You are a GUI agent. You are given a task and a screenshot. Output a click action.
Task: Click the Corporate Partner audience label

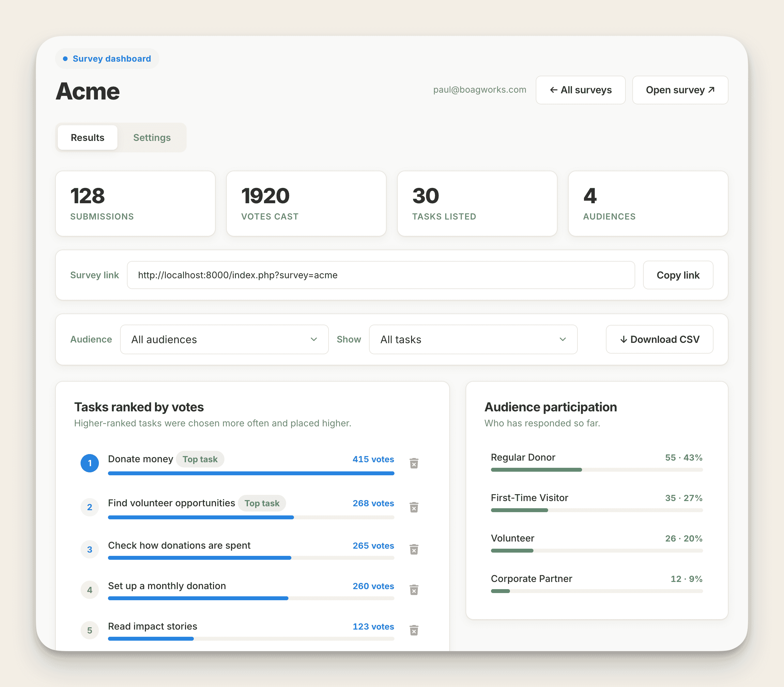coord(531,579)
